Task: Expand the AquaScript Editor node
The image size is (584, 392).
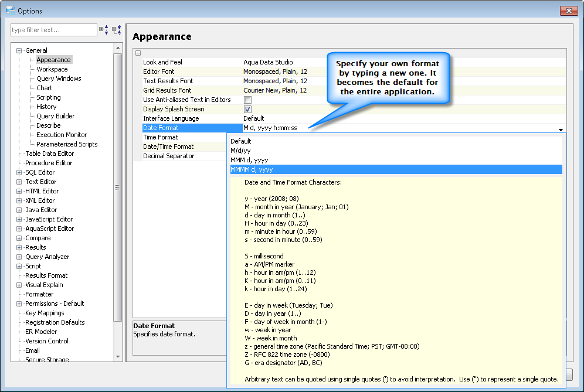Action: pyautogui.click(x=19, y=229)
